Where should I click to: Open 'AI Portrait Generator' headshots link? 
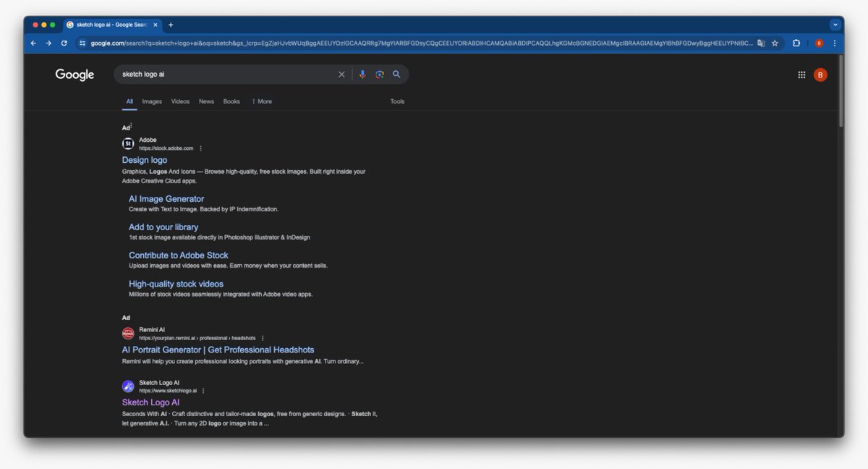pyautogui.click(x=218, y=350)
